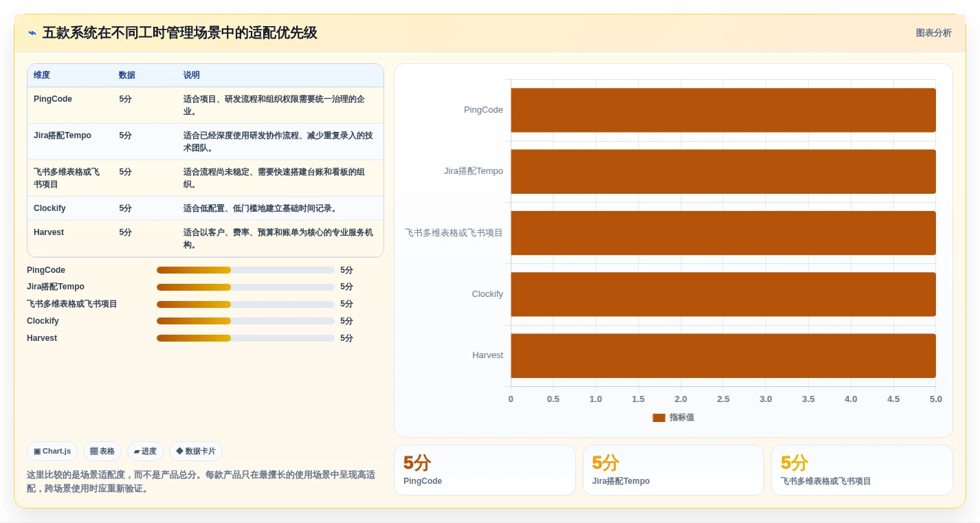The height and width of the screenshot is (523, 980).
Task: Click the Clockify bar in the chart
Action: click(723, 294)
